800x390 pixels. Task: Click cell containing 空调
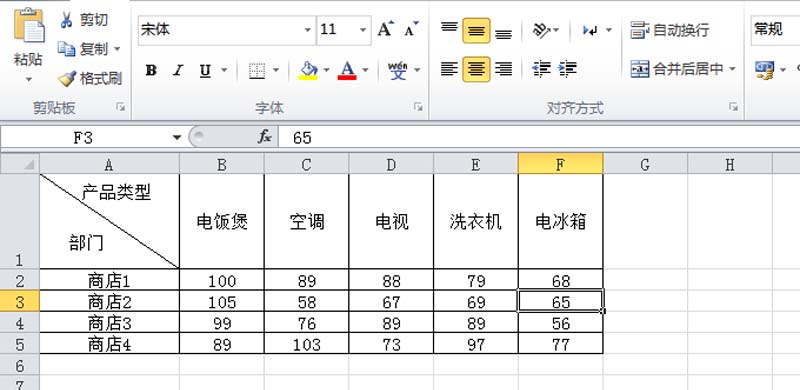(307, 222)
